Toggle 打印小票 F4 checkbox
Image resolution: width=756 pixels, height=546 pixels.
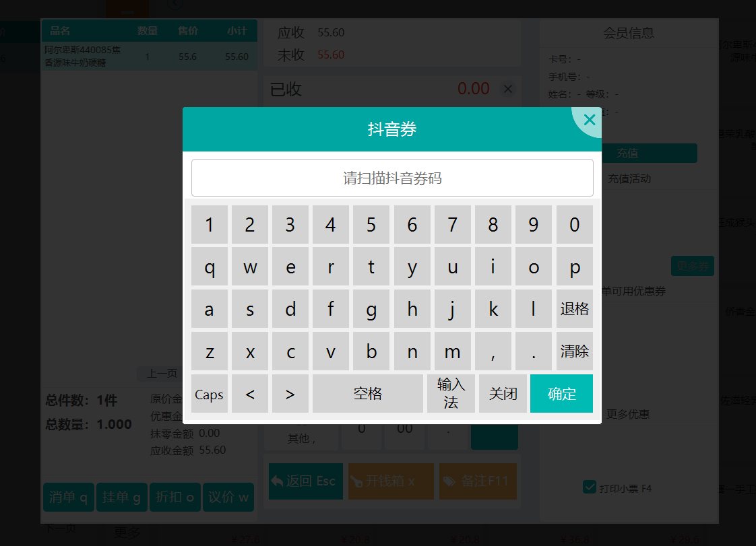point(589,487)
